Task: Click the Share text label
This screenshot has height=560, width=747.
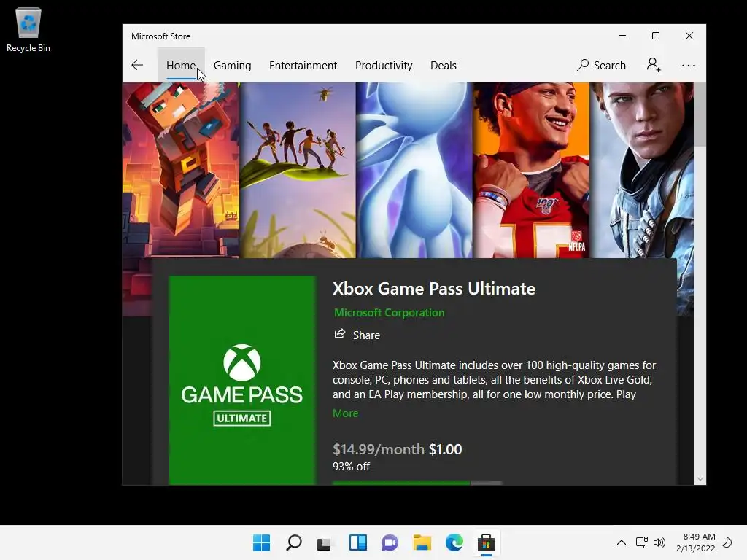Action: point(366,335)
